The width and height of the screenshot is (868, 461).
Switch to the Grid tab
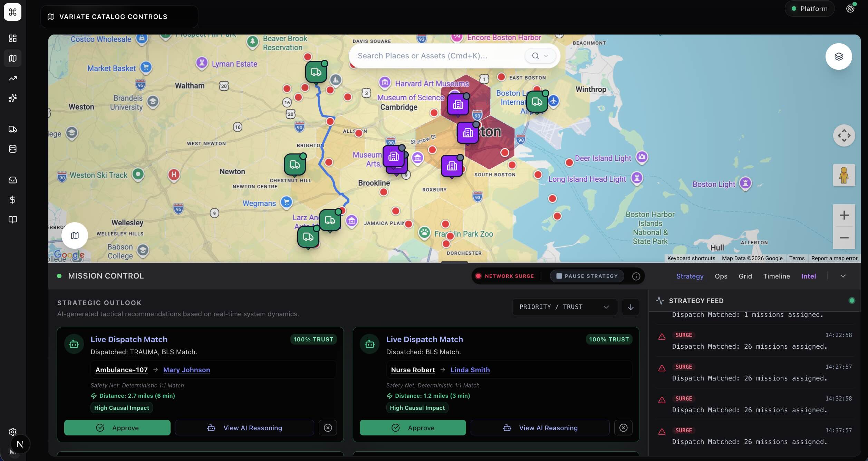pyautogui.click(x=745, y=276)
